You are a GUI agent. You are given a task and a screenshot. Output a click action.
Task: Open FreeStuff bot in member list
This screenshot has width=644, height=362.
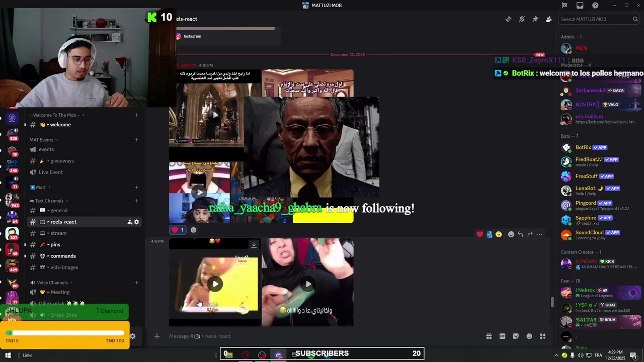[599, 176]
